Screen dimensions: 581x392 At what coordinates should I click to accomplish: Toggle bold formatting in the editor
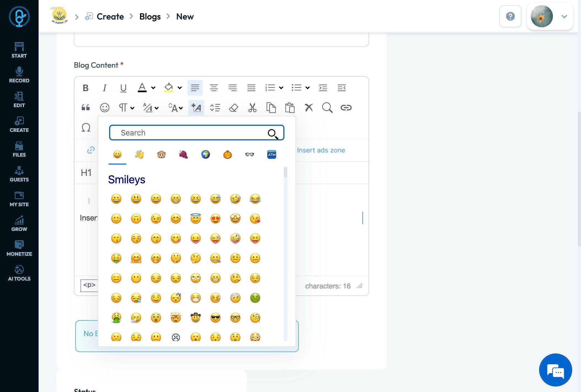(85, 88)
